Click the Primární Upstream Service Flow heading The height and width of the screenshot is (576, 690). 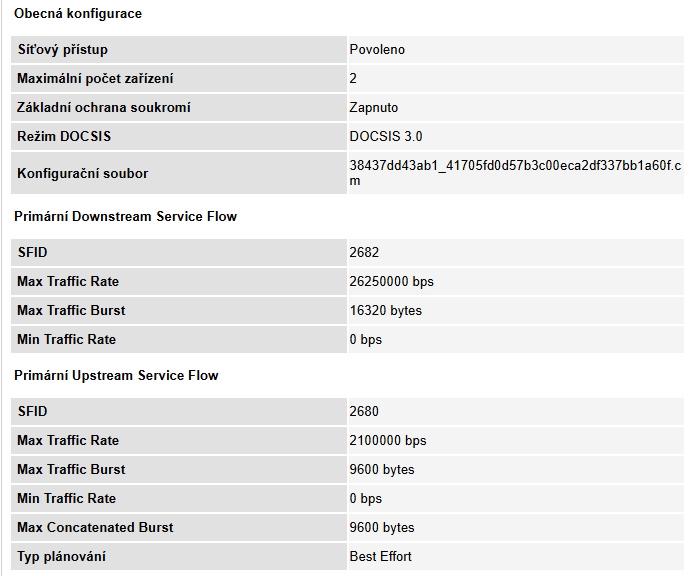click(x=116, y=375)
